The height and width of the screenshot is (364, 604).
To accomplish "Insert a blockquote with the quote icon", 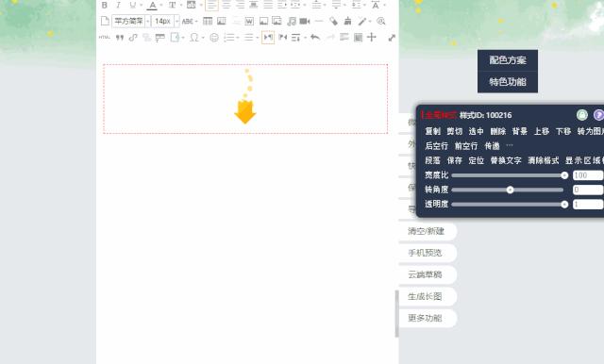I will coord(120,38).
